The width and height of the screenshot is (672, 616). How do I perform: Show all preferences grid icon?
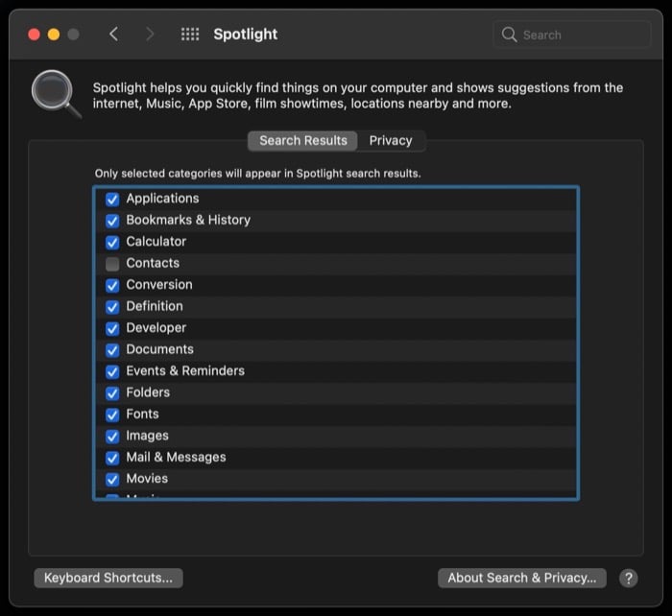pyautogui.click(x=190, y=35)
